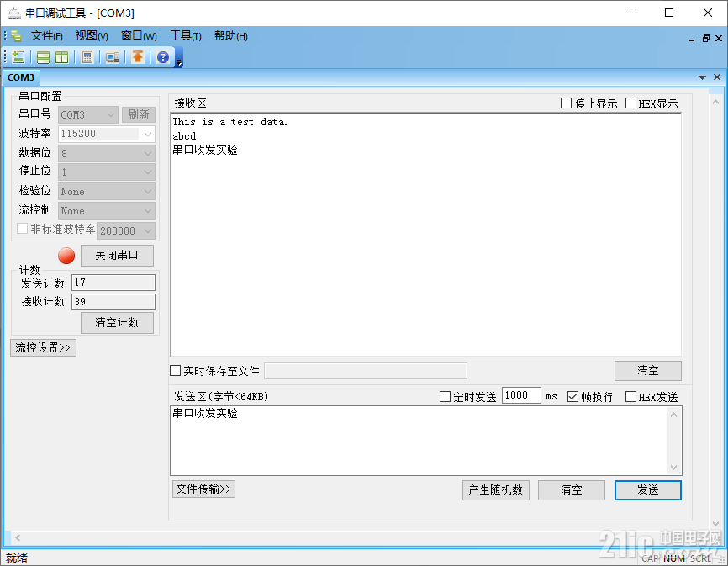Click the red port status indicator
728x566 pixels.
[x=66, y=256]
